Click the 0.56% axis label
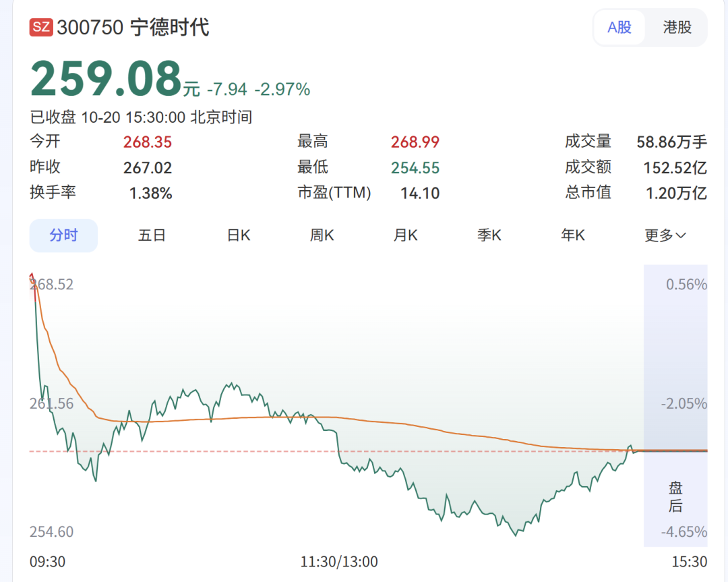Screen dimensions: 728x582 pyautogui.click(x=687, y=285)
